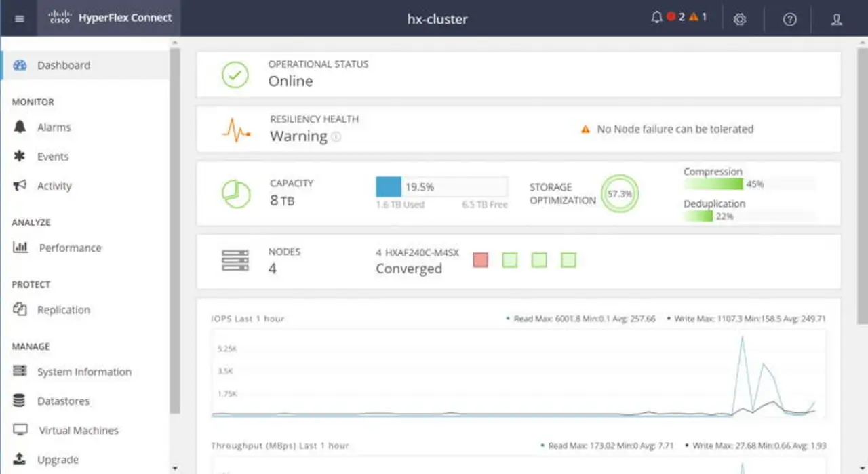Open Events in the Monitor section
The image size is (868, 474).
[x=53, y=157]
